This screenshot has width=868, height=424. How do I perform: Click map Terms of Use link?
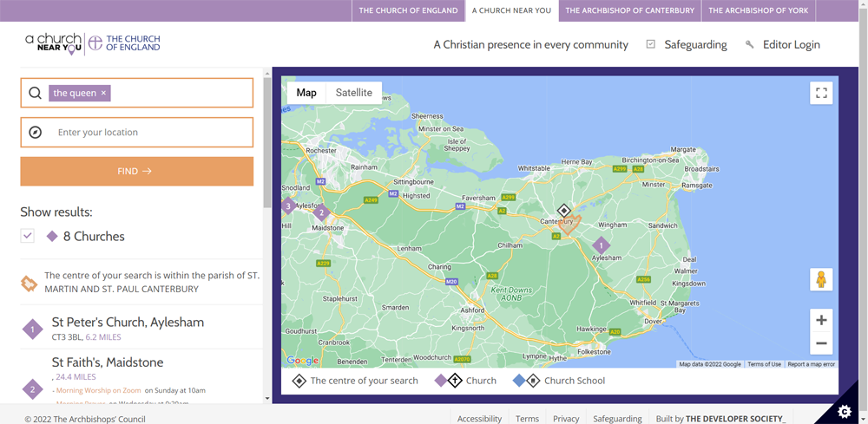coord(764,364)
